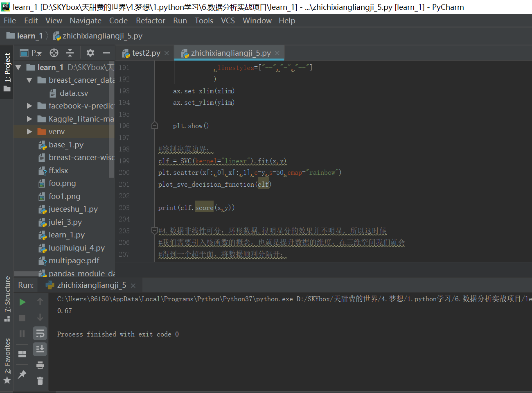This screenshot has width=532, height=393.
Task: Rerun the program with the green run arrow
Action: [22, 302]
